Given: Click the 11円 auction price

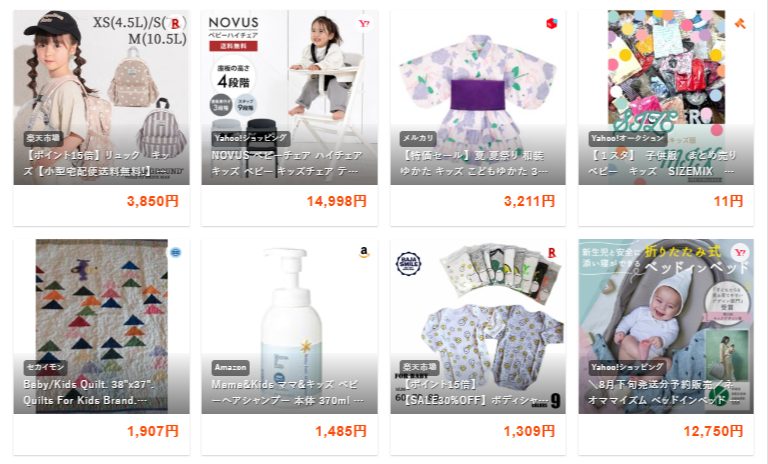Looking at the screenshot, I should click(x=728, y=201).
